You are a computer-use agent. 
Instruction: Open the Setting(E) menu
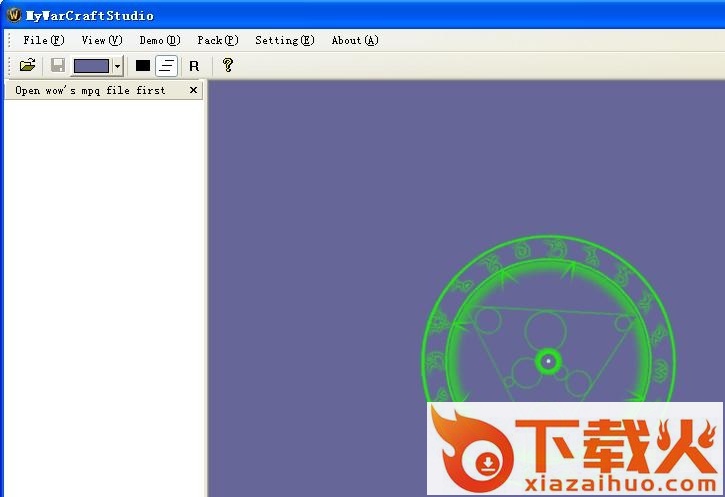[285, 40]
